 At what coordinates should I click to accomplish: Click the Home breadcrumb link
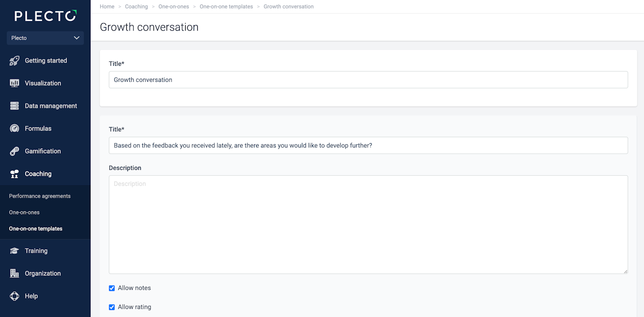[107, 7]
